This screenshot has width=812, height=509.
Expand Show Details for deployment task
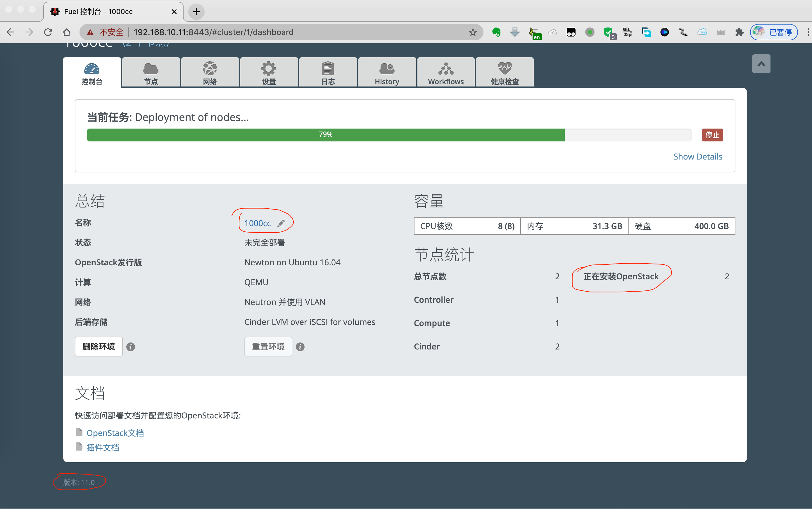pyautogui.click(x=697, y=157)
